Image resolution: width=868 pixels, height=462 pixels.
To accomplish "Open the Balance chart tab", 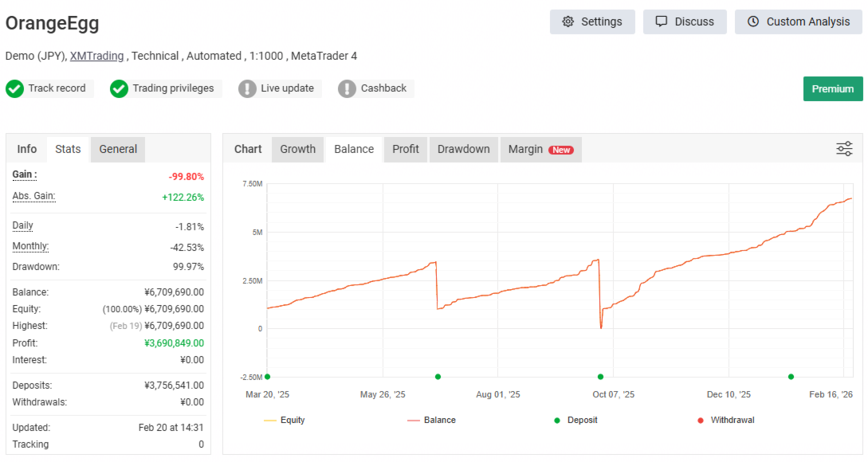I will pos(354,150).
